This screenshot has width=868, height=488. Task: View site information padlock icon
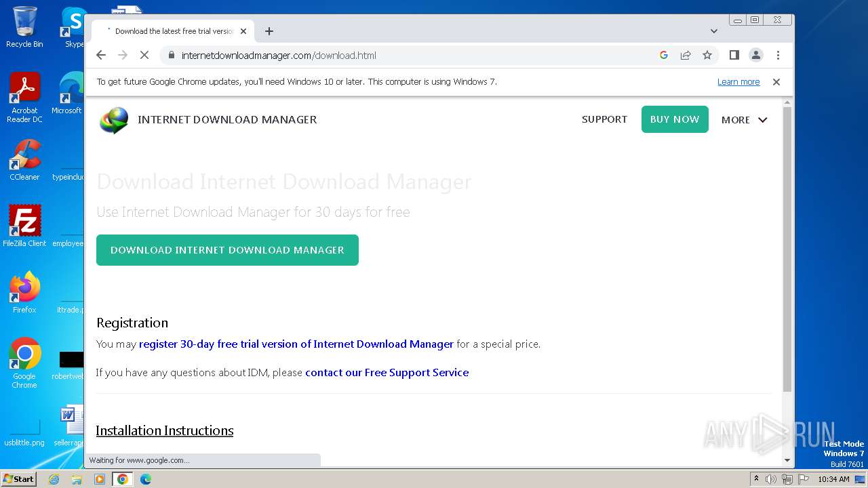point(171,56)
